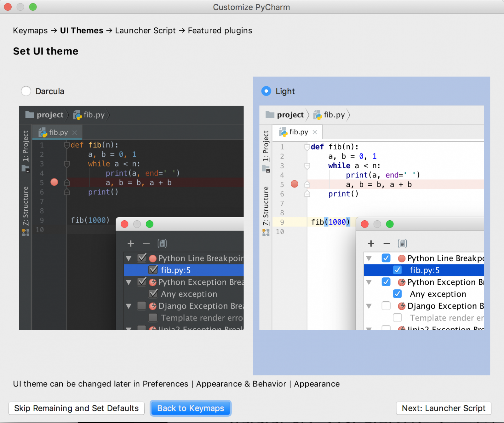Click the plus icon in Light breakpoints dialog
This screenshot has width=504, height=423.
click(371, 243)
